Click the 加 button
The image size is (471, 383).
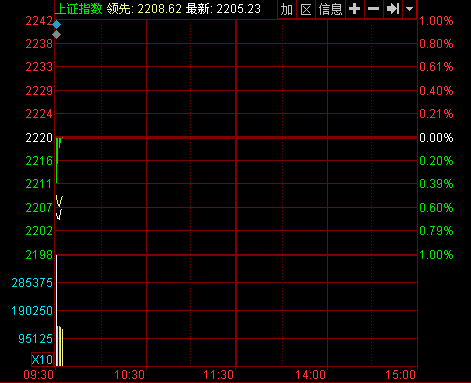point(287,9)
